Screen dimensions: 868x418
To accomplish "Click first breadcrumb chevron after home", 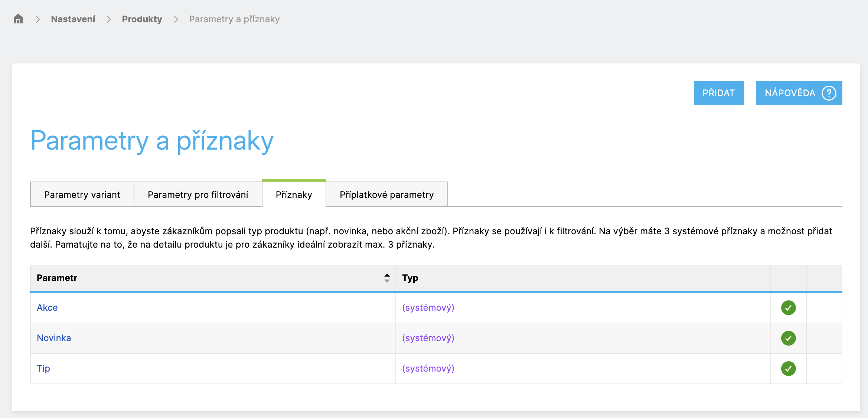I will coord(37,19).
